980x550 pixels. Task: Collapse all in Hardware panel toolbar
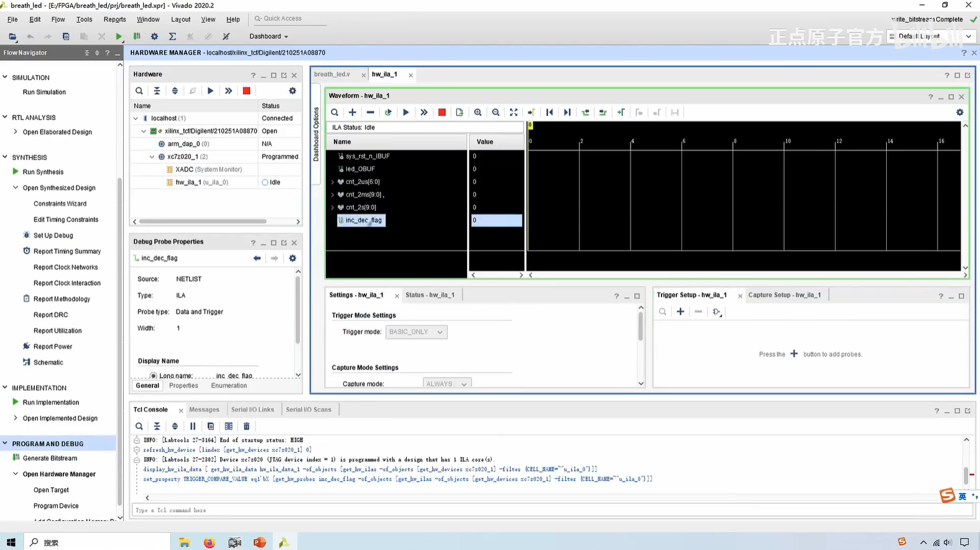tap(157, 91)
